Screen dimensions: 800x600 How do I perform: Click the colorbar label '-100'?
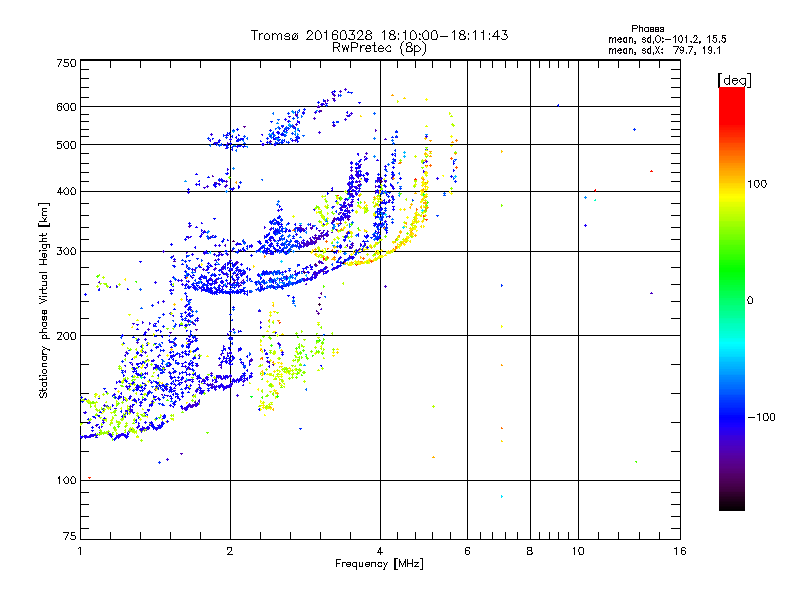pos(761,417)
